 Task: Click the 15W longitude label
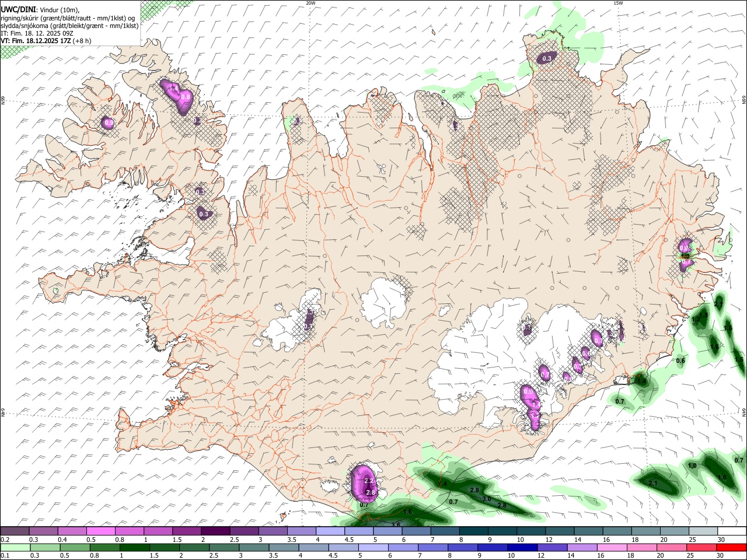[618, 3]
